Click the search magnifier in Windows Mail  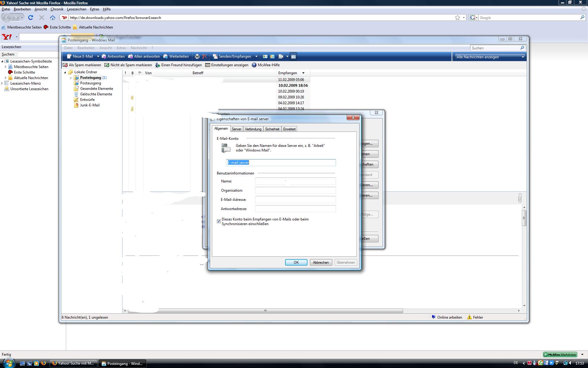522,48
